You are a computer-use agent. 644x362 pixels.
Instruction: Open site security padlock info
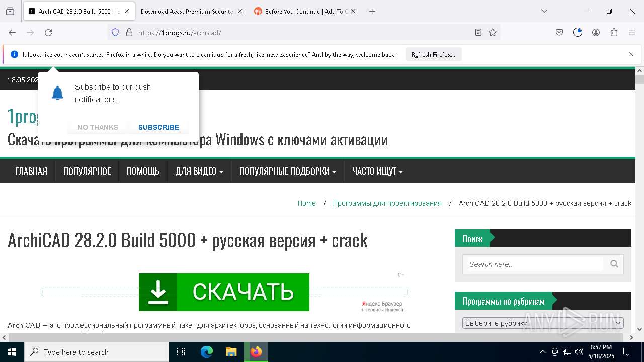(x=129, y=32)
